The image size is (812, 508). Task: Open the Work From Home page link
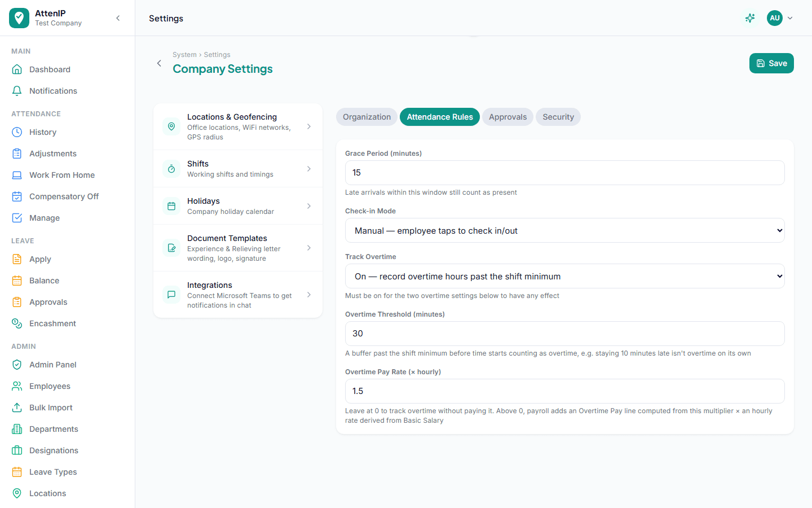(67, 175)
